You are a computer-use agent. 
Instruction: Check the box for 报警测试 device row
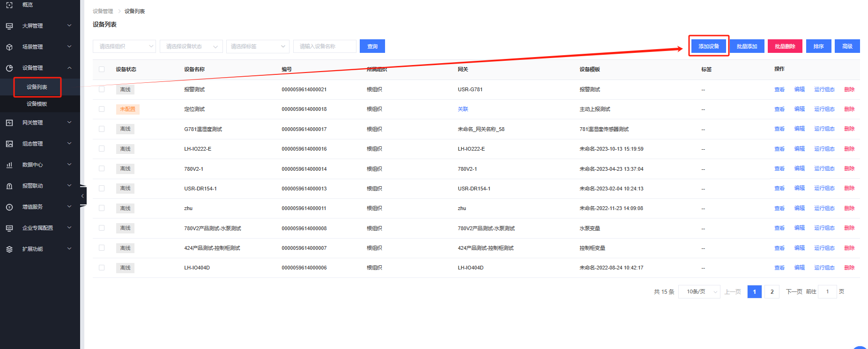102,89
